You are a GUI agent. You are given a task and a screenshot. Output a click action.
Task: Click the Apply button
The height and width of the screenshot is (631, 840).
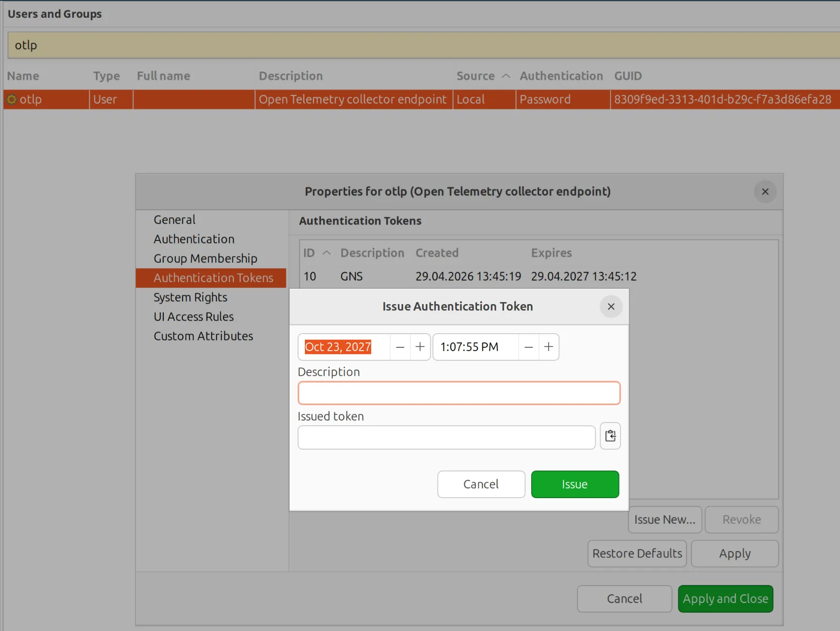coord(735,553)
